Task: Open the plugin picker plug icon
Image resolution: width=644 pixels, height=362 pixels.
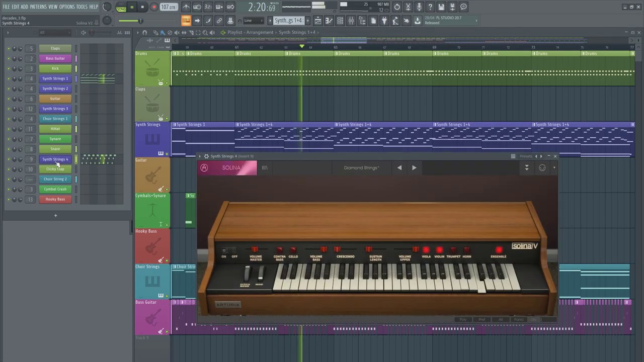Action: tap(384, 21)
